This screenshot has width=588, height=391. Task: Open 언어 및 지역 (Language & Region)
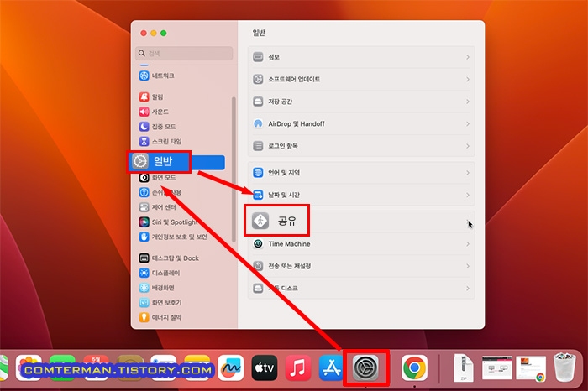(361, 173)
